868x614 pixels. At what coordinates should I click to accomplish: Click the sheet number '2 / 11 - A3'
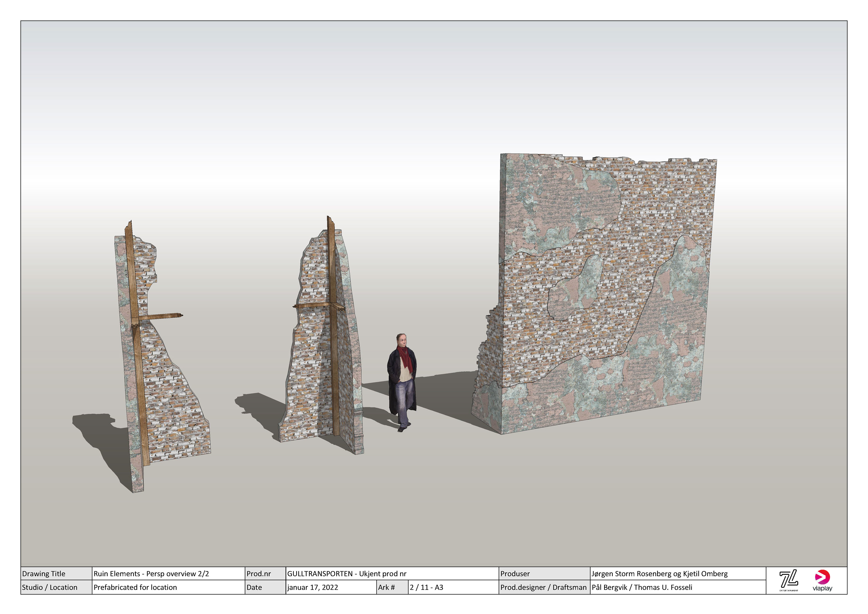[427, 587]
